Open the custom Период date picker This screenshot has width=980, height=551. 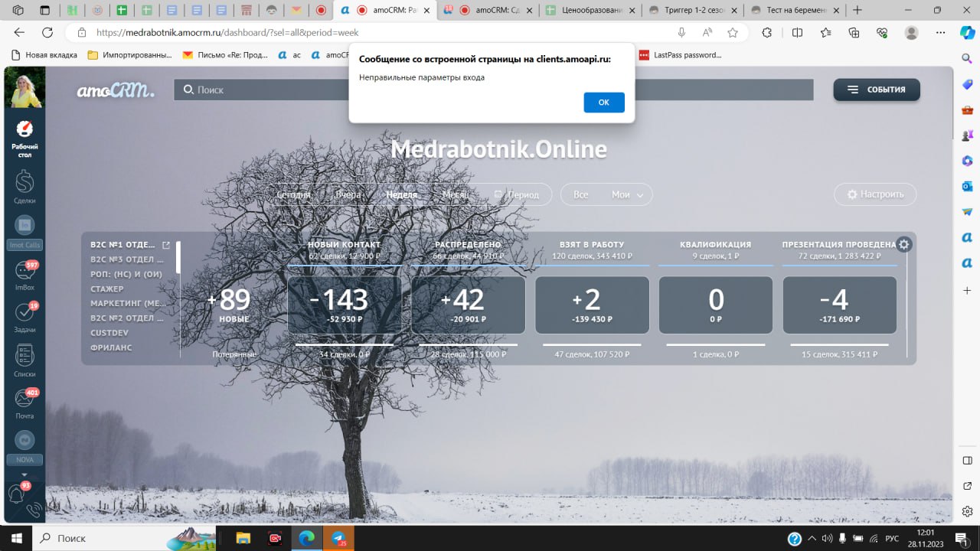[x=517, y=194]
